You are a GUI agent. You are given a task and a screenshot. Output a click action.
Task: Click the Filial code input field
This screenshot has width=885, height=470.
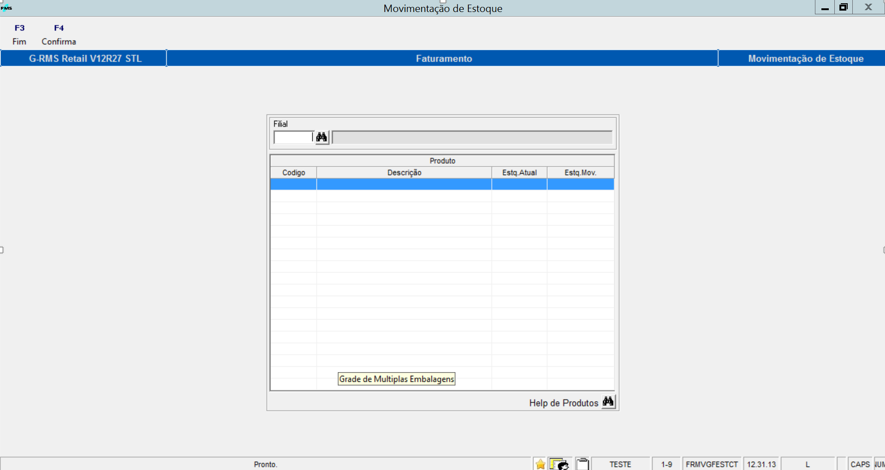click(293, 137)
